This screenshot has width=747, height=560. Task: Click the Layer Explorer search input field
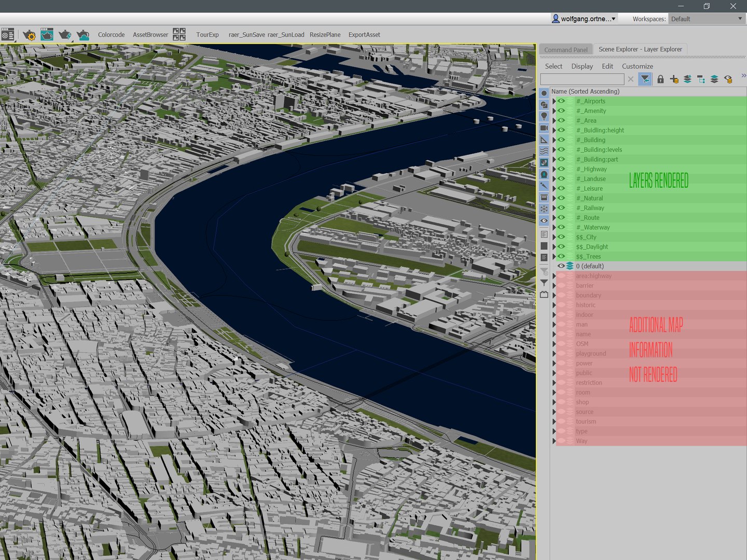582,79
